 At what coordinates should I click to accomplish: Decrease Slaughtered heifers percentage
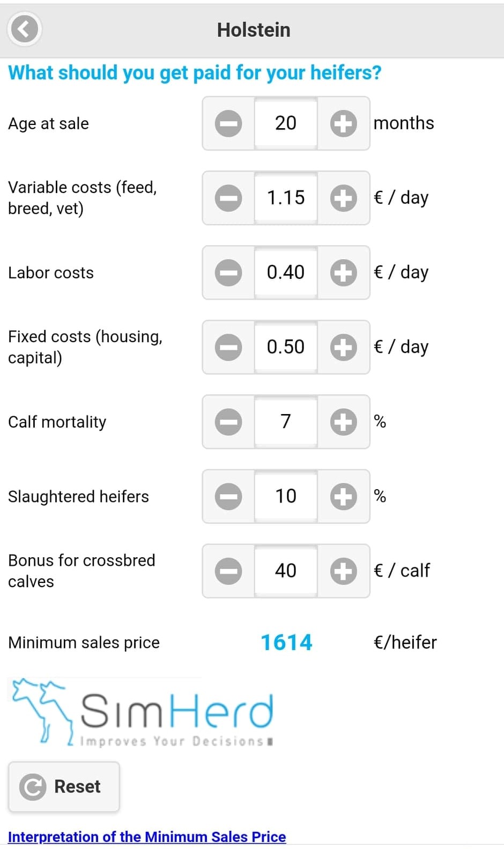point(228,496)
